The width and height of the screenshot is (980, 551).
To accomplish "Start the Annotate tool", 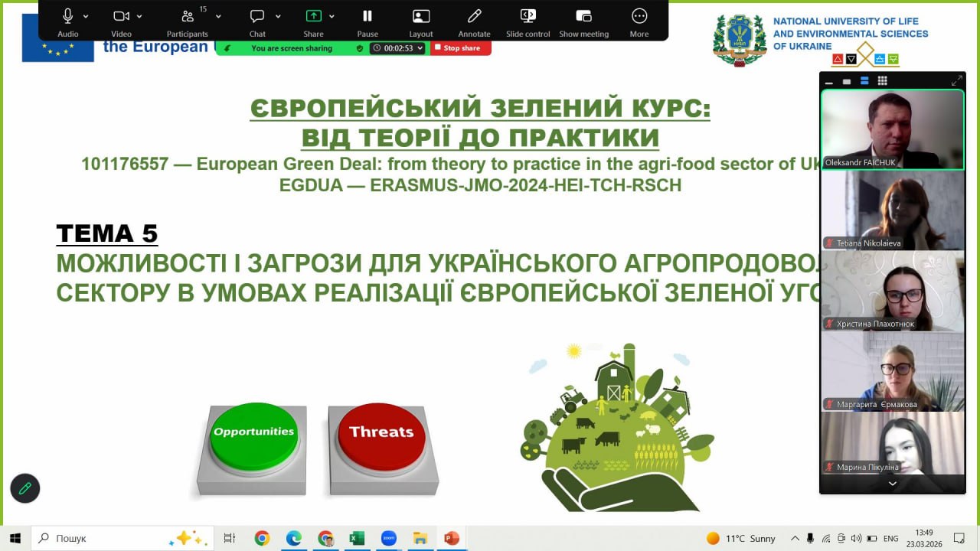I will pos(474,21).
